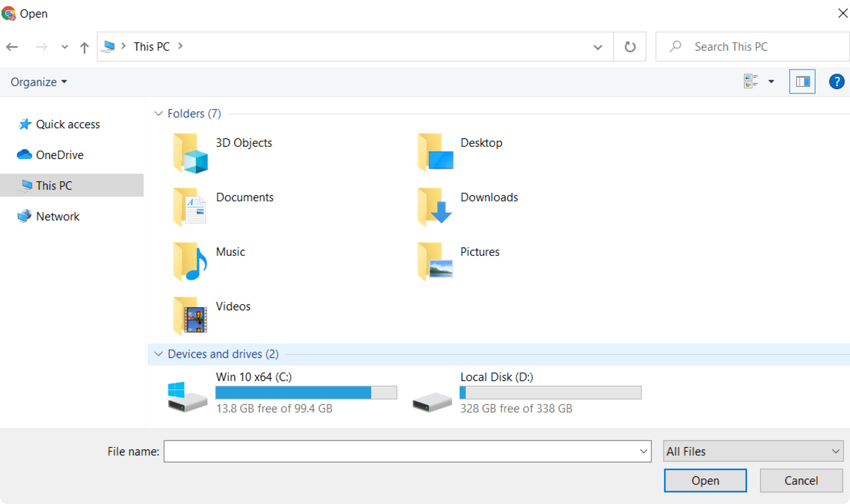Collapse the Folders section
The width and height of the screenshot is (850, 504).
point(158,113)
